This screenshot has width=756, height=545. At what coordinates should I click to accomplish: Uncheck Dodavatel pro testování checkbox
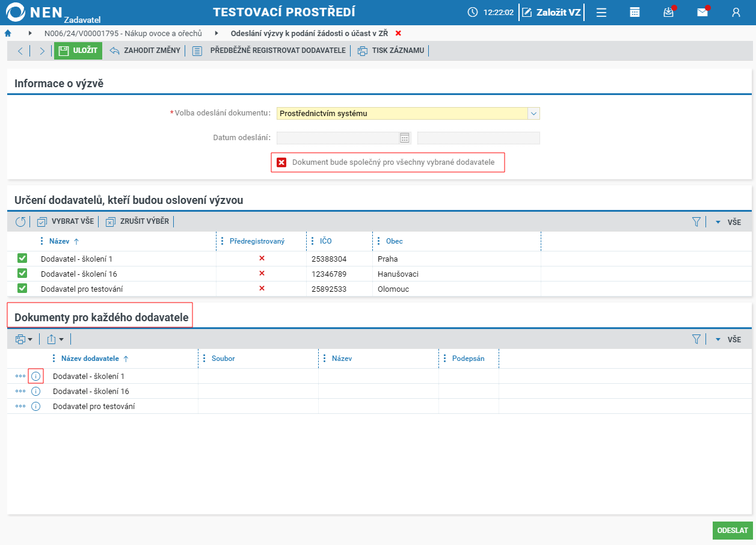pyautogui.click(x=22, y=288)
